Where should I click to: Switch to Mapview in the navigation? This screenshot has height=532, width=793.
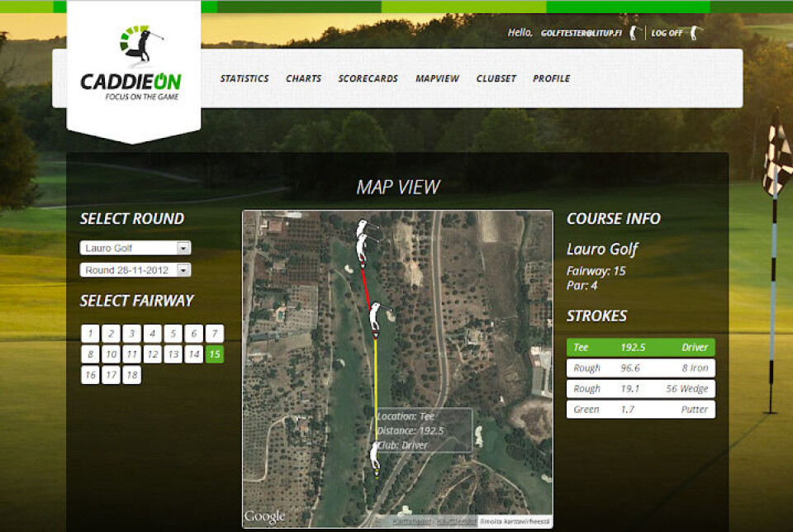tap(438, 78)
